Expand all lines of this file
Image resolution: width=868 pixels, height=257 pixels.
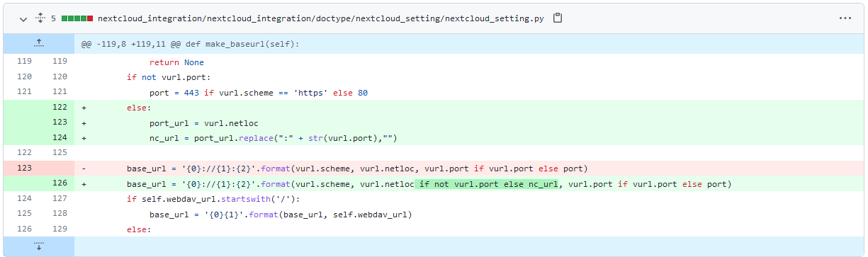click(40, 18)
